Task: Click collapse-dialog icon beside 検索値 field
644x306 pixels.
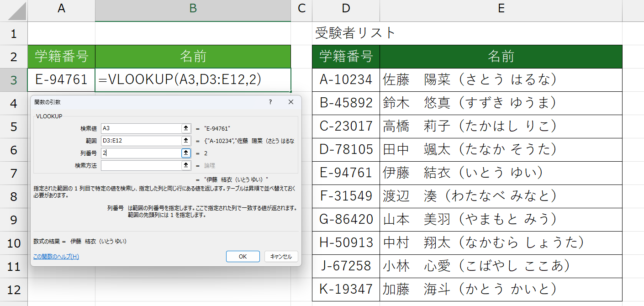Action: click(186, 128)
